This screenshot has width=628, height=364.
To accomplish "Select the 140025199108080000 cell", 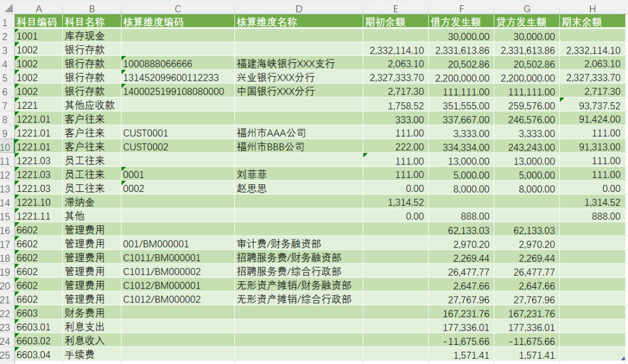I will click(178, 91).
